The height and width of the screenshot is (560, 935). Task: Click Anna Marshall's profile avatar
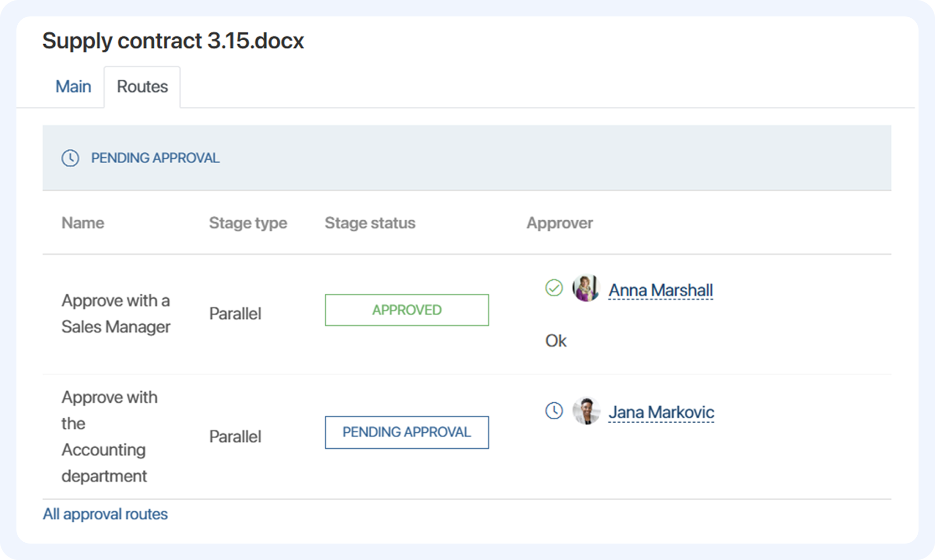click(x=586, y=288)
